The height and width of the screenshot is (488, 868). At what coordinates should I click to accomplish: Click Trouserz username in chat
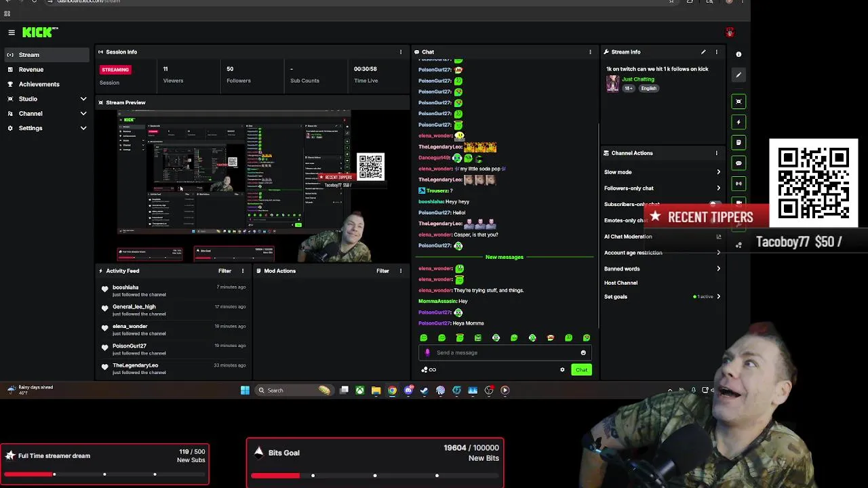(436, 190)
